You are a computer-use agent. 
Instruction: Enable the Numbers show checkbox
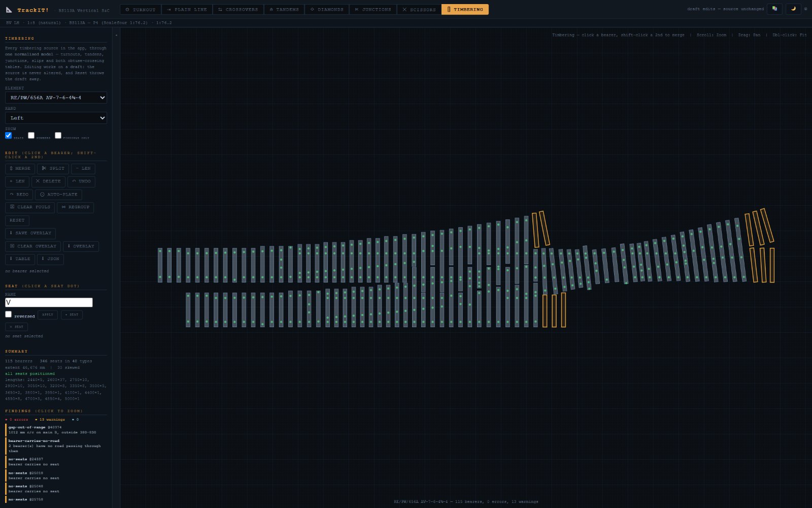click(x=31, y=135)
